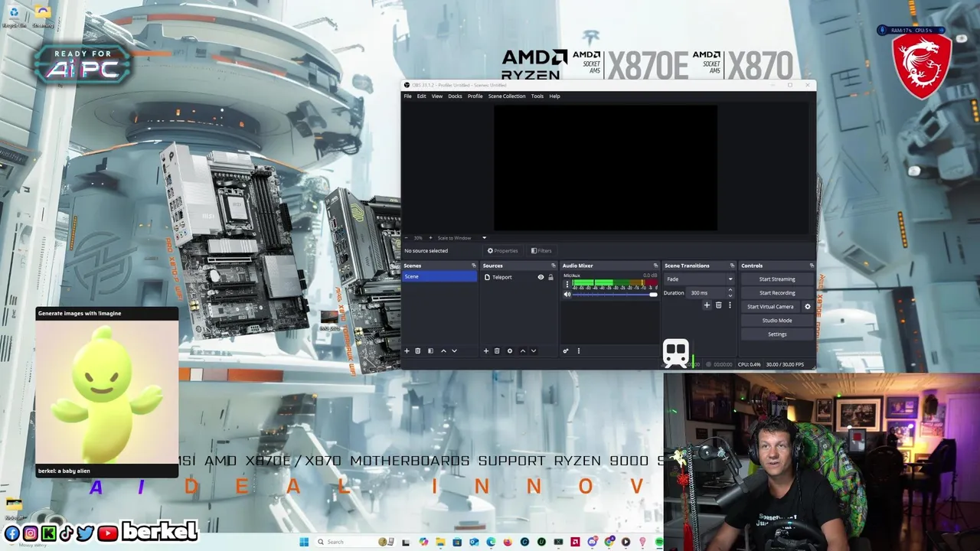Open the Edit menu
The height and width of the screenshot is (551, 980).
(421, 96)
